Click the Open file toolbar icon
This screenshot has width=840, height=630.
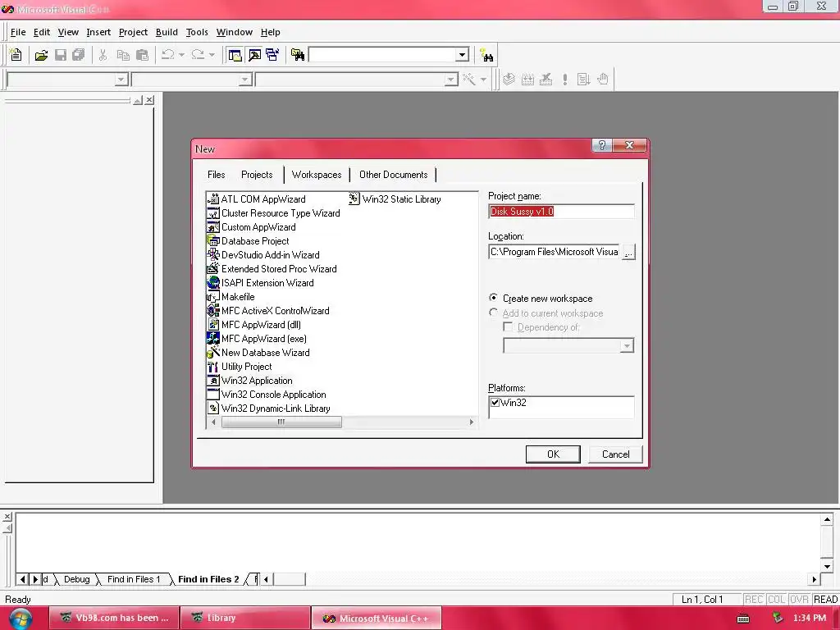pyautogui.click(x=41, y=55)
